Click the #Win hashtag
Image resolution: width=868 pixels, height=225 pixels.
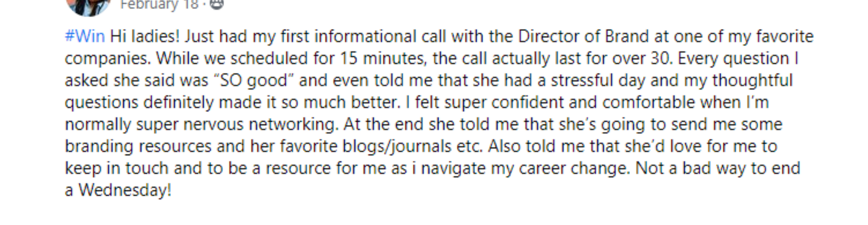(x=85, y=36)
